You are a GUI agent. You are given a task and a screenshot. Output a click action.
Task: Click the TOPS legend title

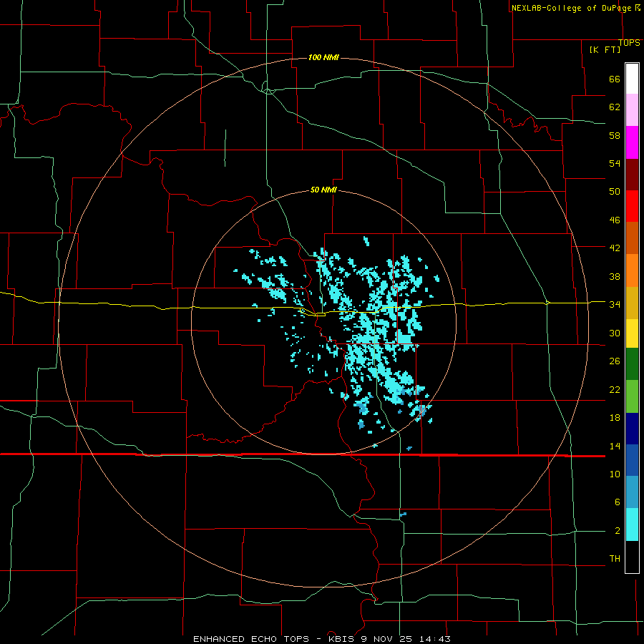[629, 43]
